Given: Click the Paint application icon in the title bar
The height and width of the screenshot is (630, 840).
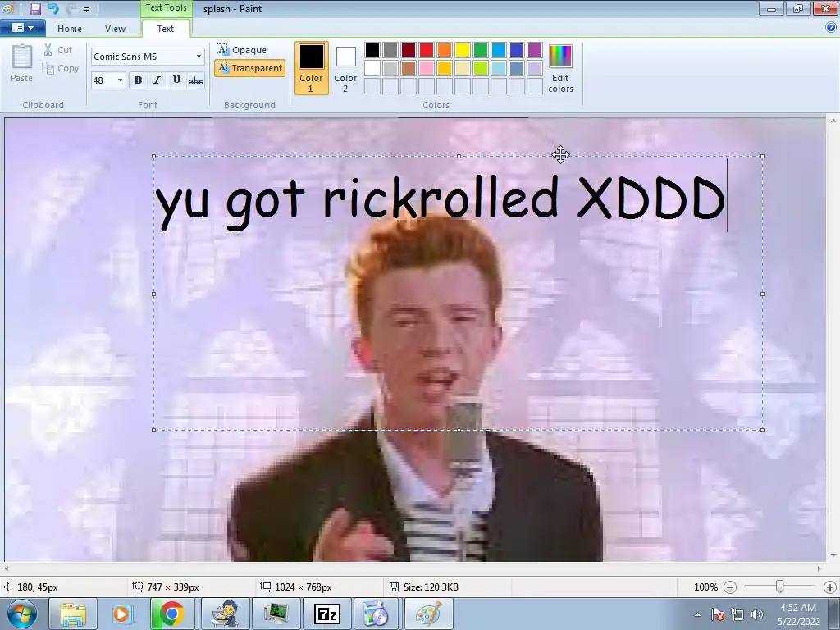Looking at the screenshot, I should tap(7, 8).
